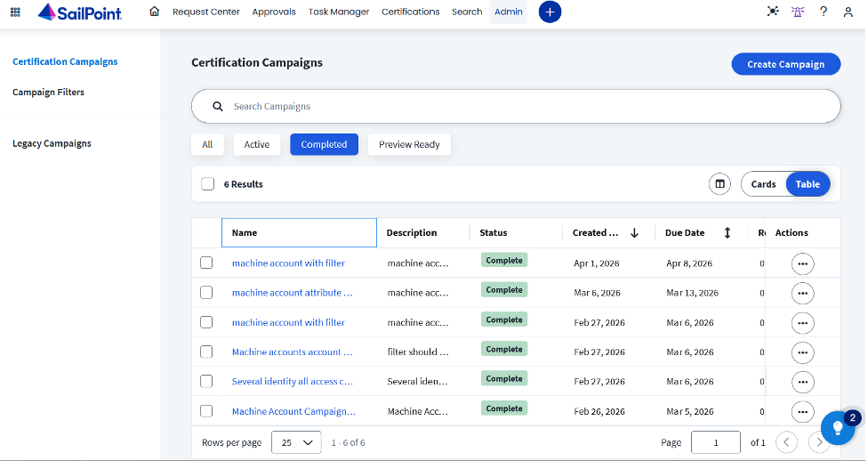868x461 pixels.
Task: Open the lightbulb tips icon
Action: (x=838, y=427)
